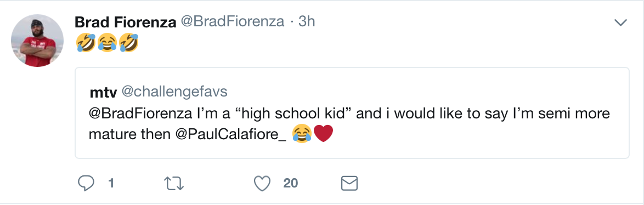Open the 3h timestamp link
Image resolution: width=644 pixels, height=205 pixels.
pos(306,22)
